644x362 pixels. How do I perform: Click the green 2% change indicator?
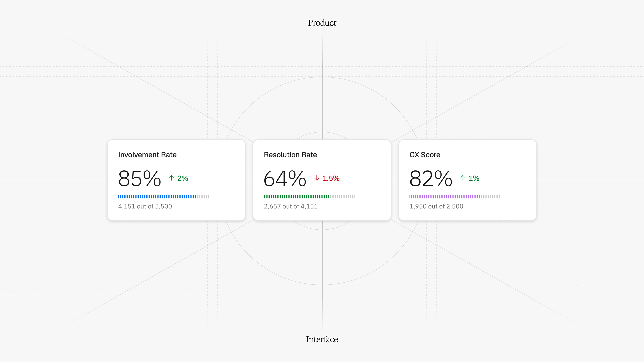[182, 178]
